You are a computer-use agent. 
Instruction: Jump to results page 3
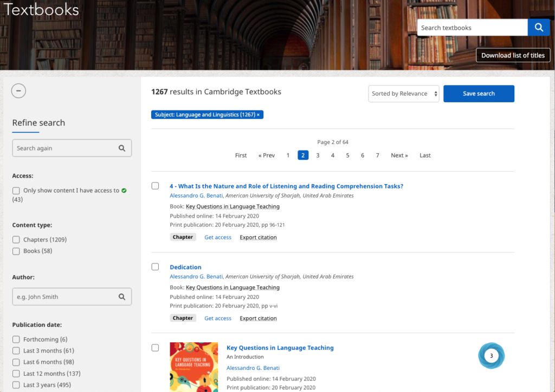pyautogui.click(x=318, y=155)
